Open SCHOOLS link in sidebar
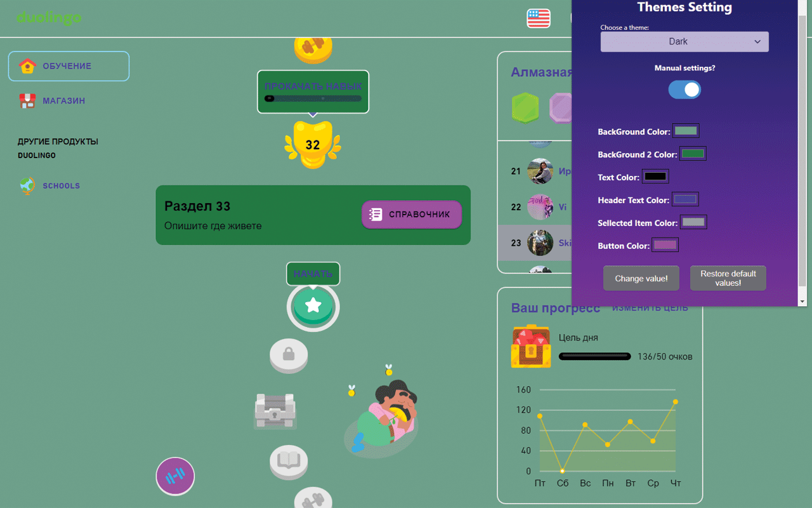This screenshot has height=508, width=812. coord(61,186)
